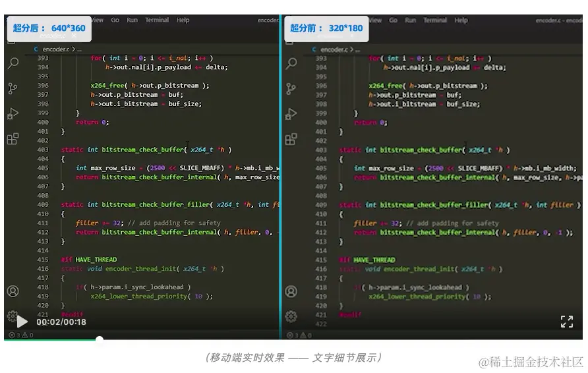Viewport: 588px width, 373px height.
Task: Click the white handle on the video progress bar
Action: (100, 339)
